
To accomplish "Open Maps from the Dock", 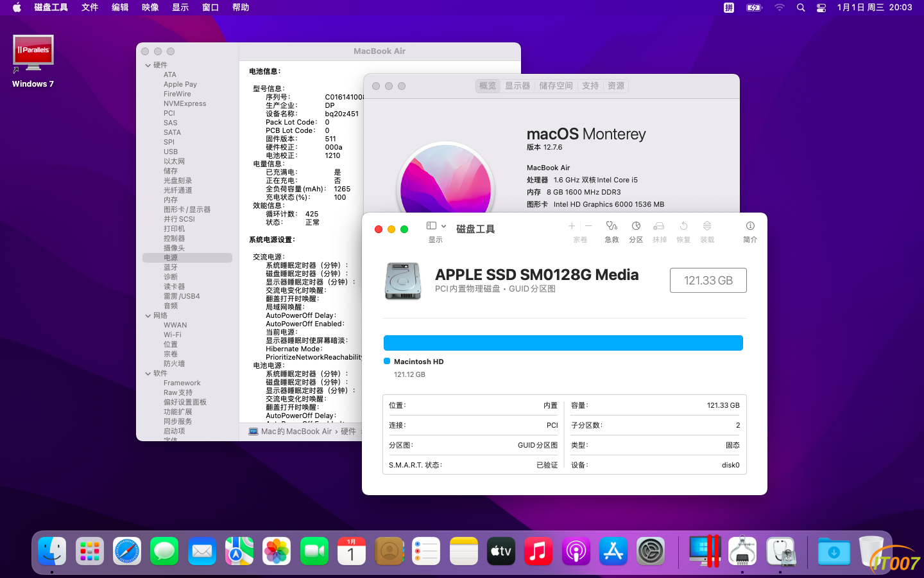I will click(x=239, y=551).
